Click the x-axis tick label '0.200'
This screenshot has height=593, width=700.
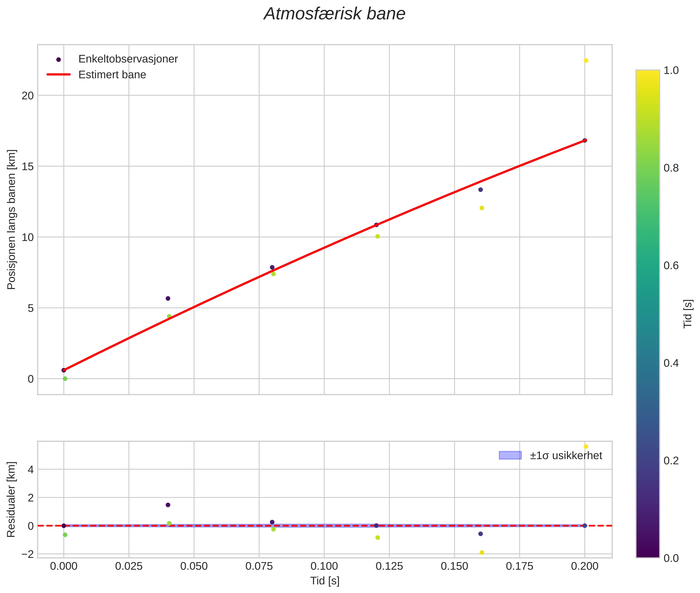point(585,566)
